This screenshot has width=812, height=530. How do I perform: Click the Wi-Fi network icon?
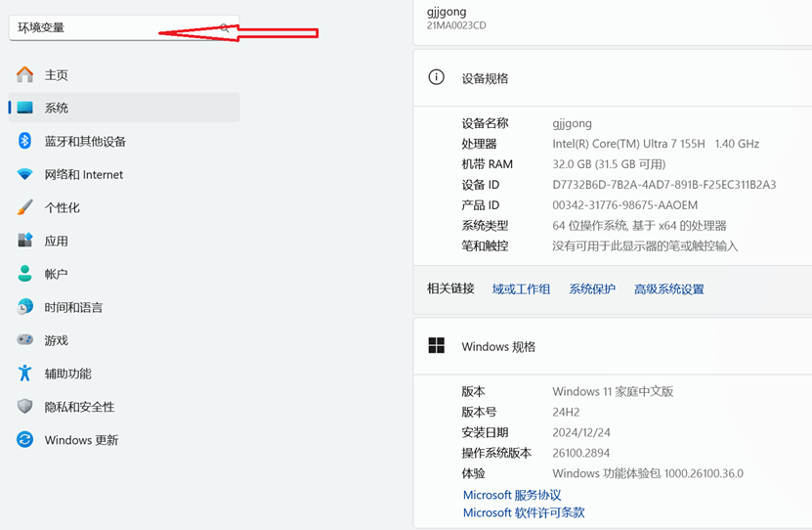coord(24,174)
